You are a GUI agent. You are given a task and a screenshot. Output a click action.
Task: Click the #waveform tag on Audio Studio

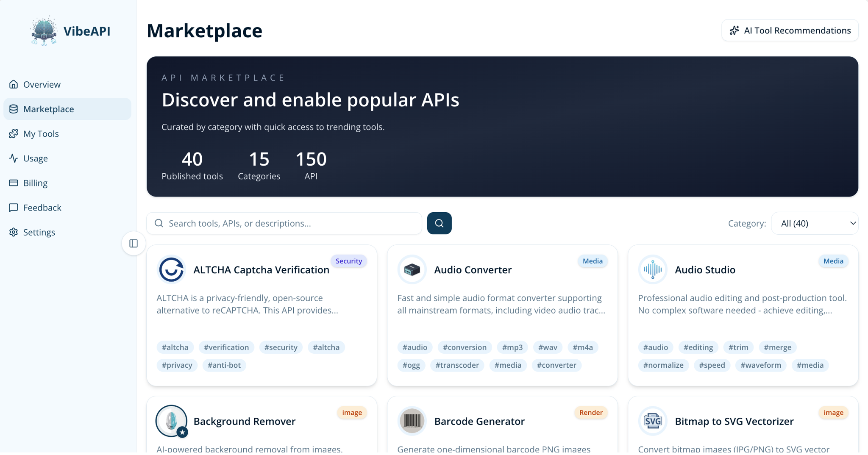pos(760,365)
